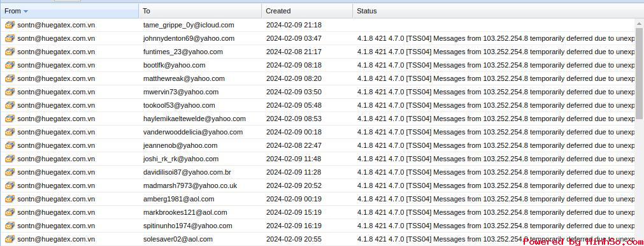Select recipient johnnydenton69@yahoo.com
644x246 pixels.
[189, 38]
